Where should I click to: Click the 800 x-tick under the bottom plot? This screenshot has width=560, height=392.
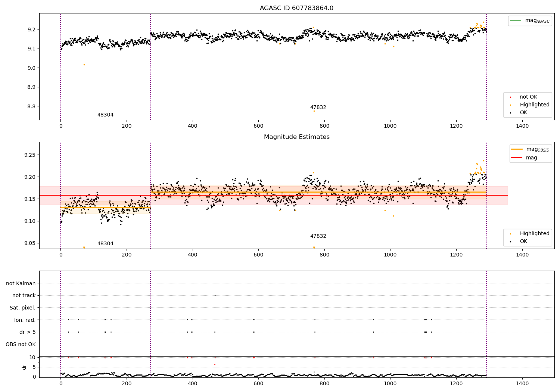[324, 384]
